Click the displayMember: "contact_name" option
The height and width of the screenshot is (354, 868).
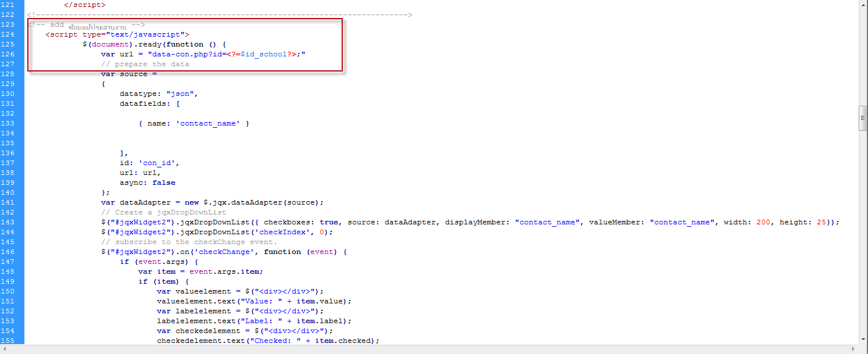click(514, 222)
